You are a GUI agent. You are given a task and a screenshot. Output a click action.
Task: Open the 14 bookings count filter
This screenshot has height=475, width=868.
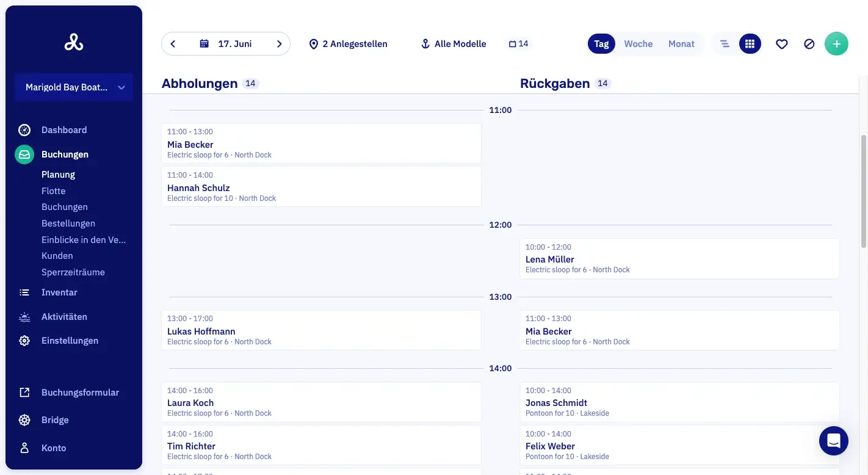coord(518,44)
